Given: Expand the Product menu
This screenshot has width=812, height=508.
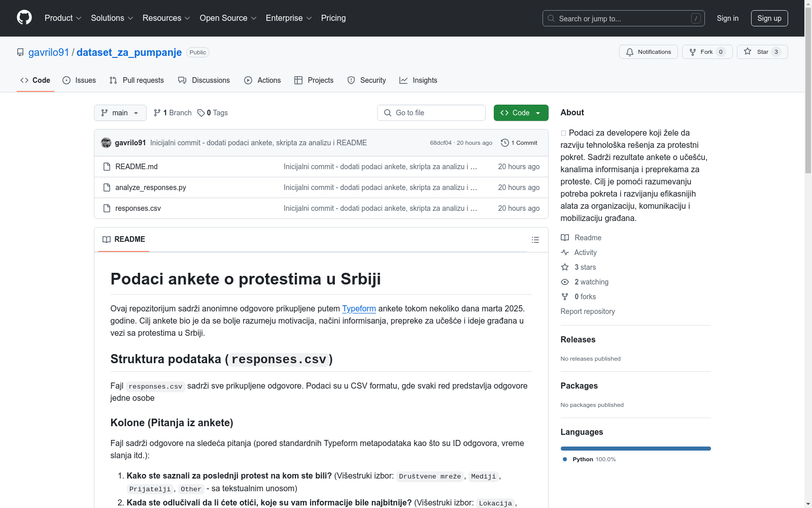Looking at the screenshot, I should click(x=63, y=18).
